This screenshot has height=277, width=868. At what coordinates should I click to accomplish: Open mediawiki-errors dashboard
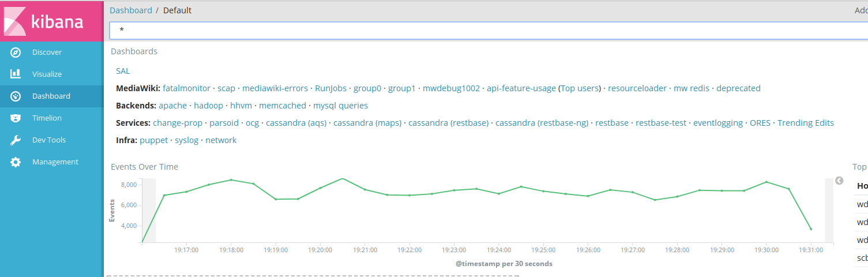(x=275, y=88)
